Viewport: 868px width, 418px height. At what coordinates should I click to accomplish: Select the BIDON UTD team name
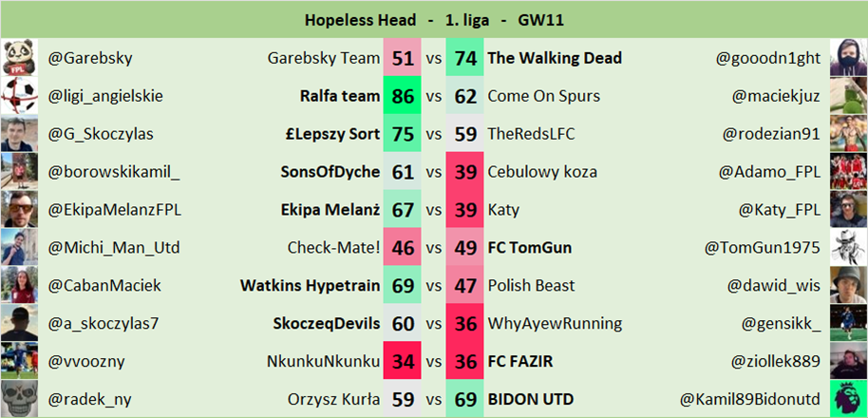tap(530, 399)
